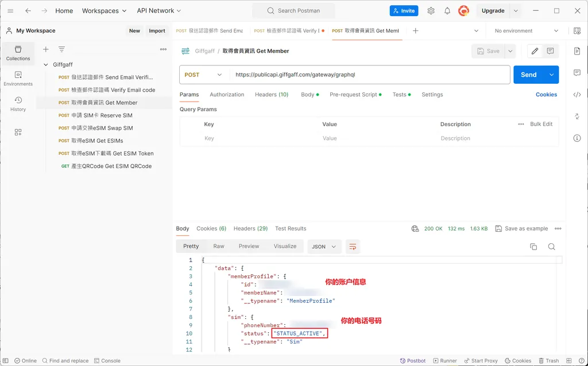Switch to the Authorization tab

pyautogui.click(x=227, y=95)
